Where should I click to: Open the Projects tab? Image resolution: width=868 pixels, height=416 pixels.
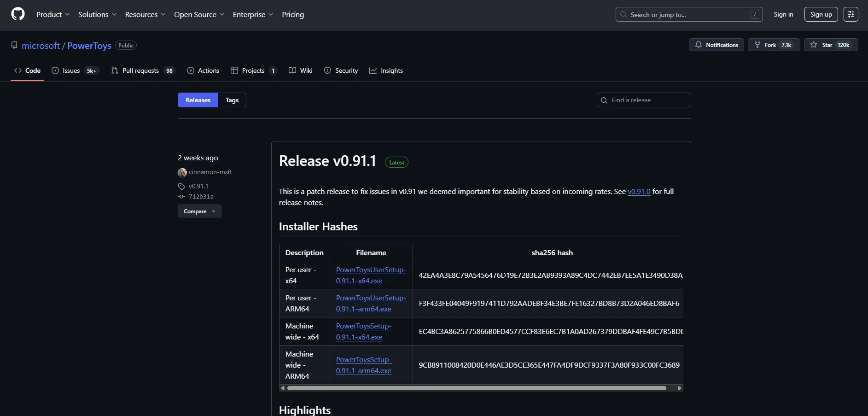pos(254,70)
